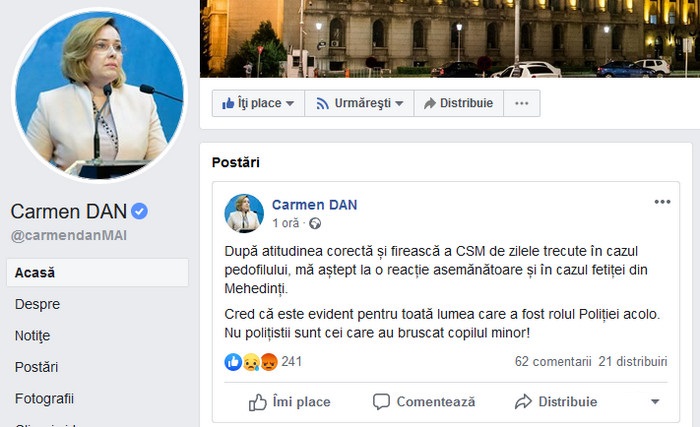
Task: Click the sad reaction emoji
Action: click(x=251, y=362)
